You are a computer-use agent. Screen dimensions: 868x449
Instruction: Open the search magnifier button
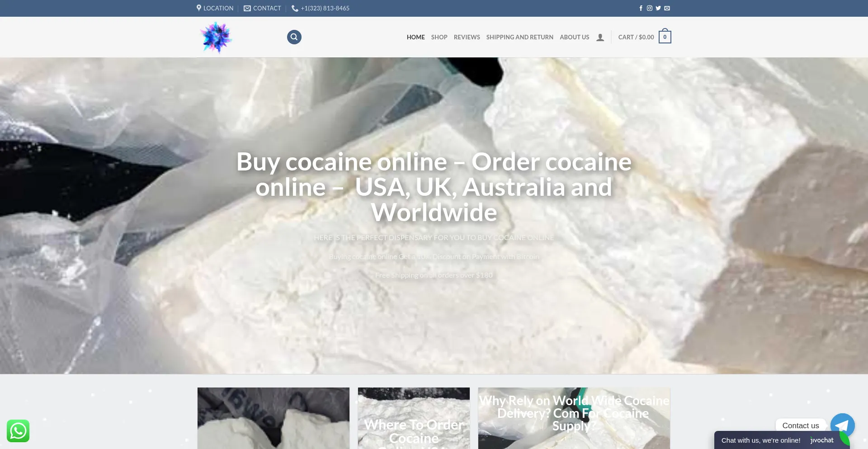[294, 37]
